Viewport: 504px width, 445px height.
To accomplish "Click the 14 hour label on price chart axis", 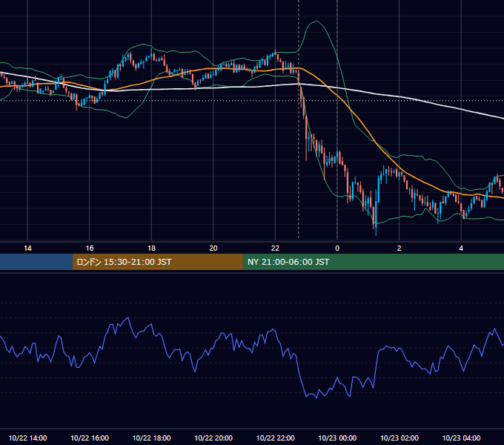I will pos(27,248).
